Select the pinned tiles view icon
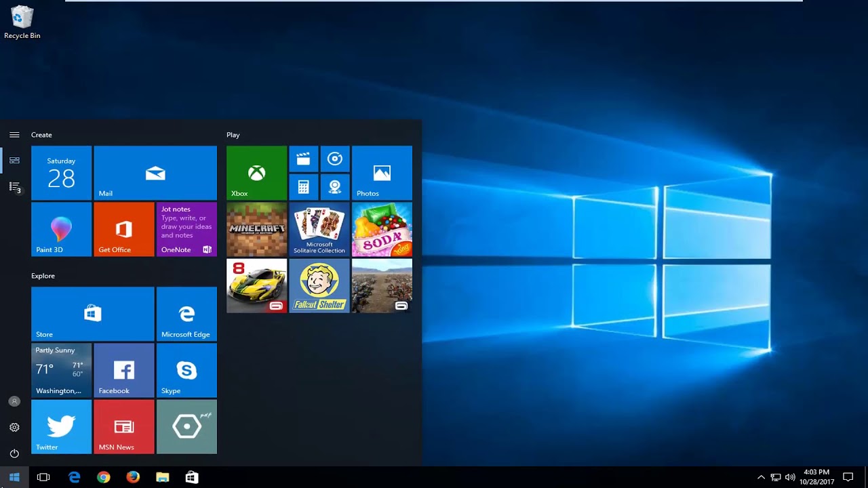Screen dimensions: 868x488 pos(14,161)
